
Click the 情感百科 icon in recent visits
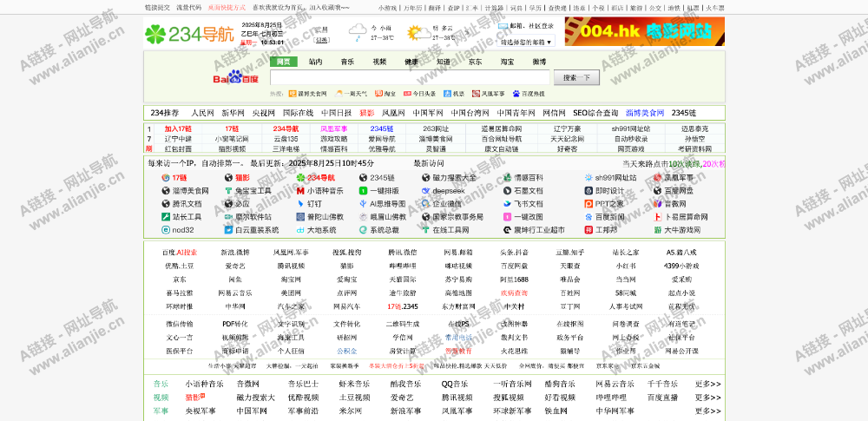[507, 178]
